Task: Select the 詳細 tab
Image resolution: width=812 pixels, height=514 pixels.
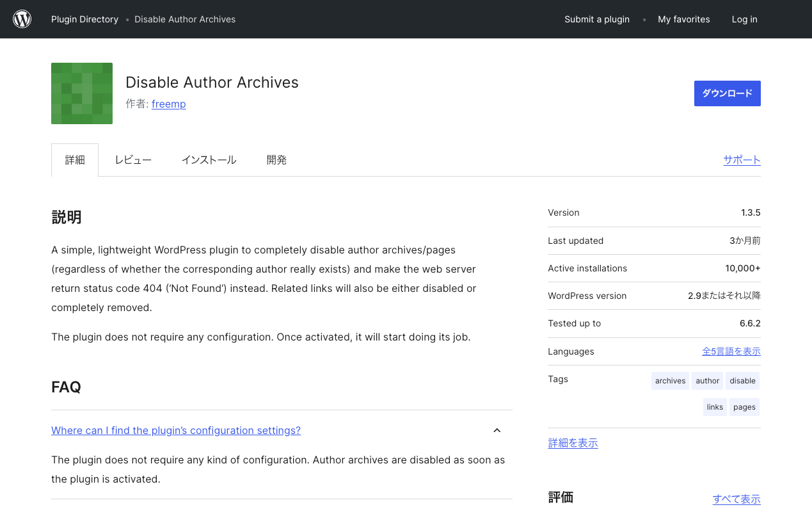Action: coord(75,160)
